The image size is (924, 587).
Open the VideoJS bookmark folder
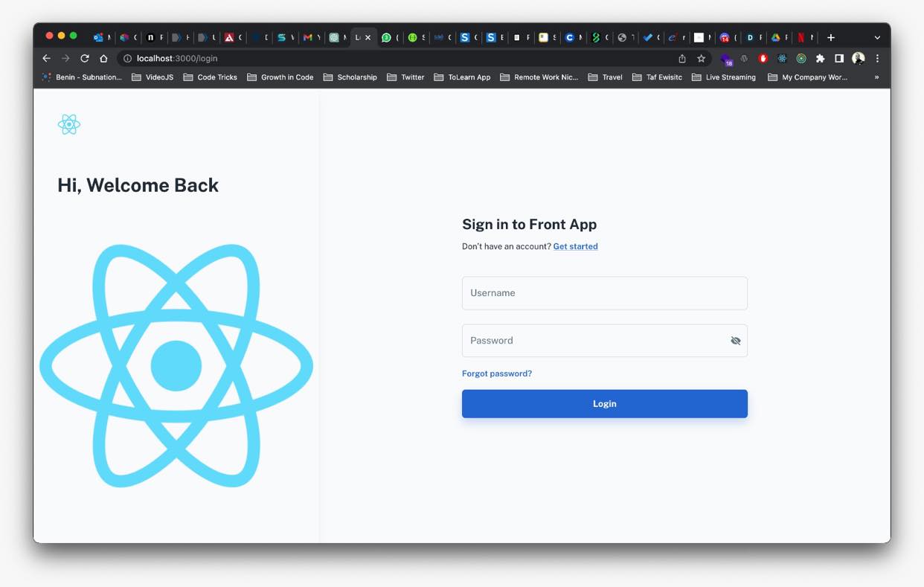coord(153,77)
